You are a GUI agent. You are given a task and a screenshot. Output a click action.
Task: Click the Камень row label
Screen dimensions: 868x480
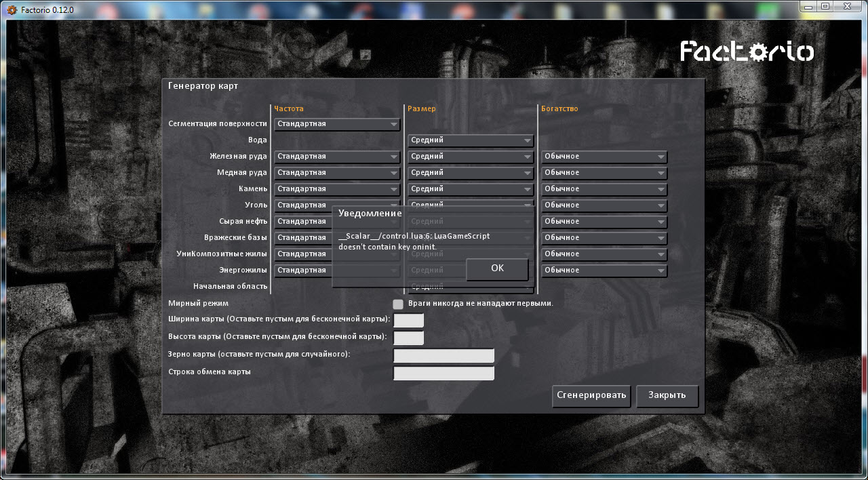pyautogui.click(x=253, y=189)
